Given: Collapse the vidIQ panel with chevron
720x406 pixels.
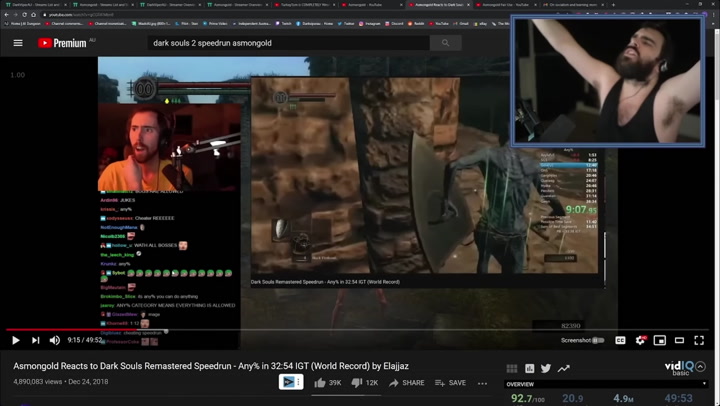Looking at the screenshot, I should point(700,367).
